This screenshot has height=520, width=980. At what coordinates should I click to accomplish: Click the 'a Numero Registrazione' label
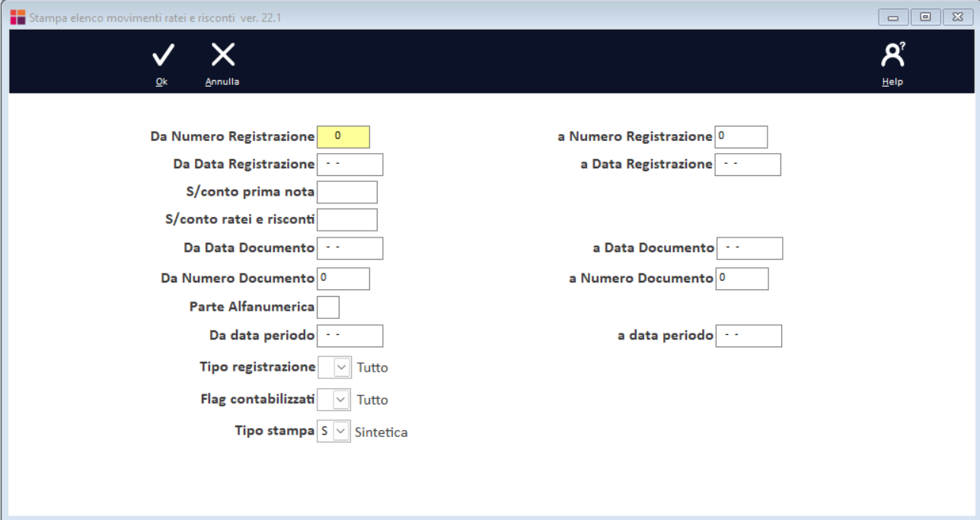coord(635,136)
